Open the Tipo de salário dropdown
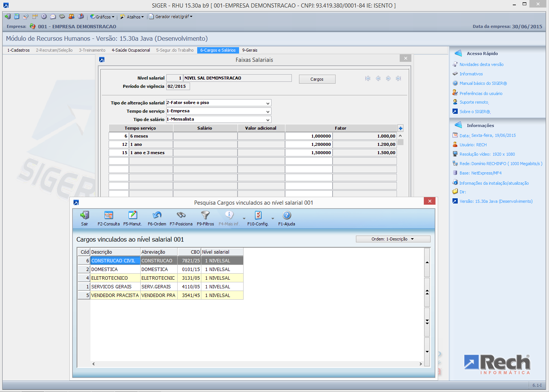 (268, 120)
